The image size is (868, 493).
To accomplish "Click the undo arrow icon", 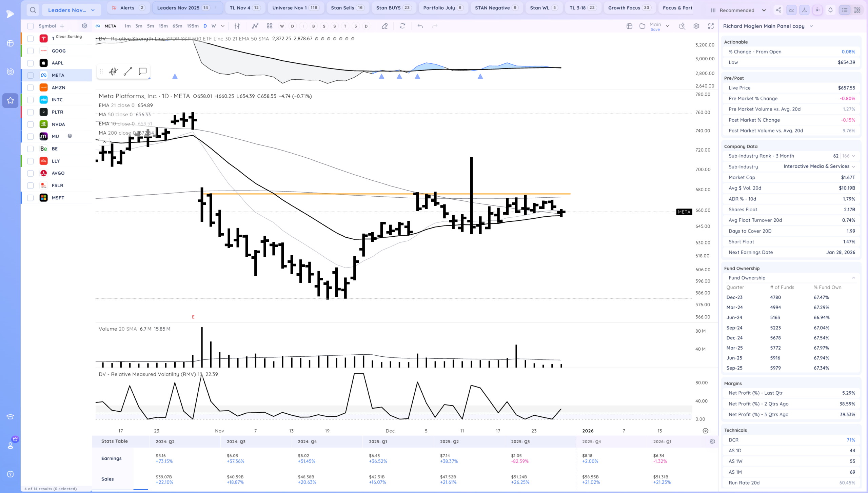I will (420, 26).
